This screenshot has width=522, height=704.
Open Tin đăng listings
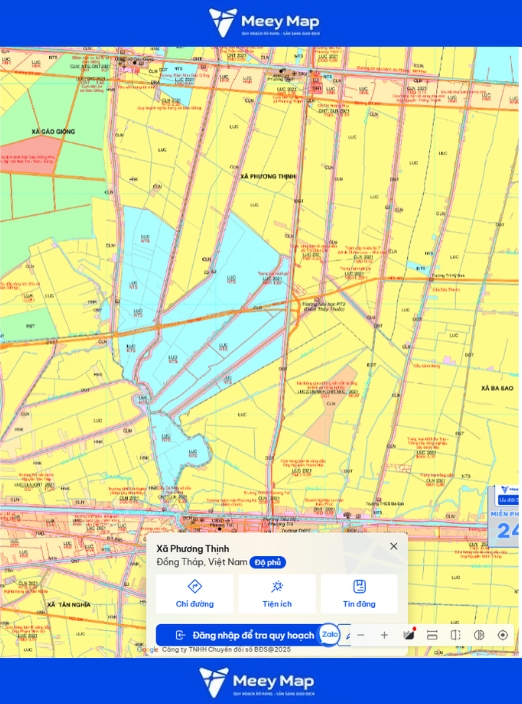[359, 594]
